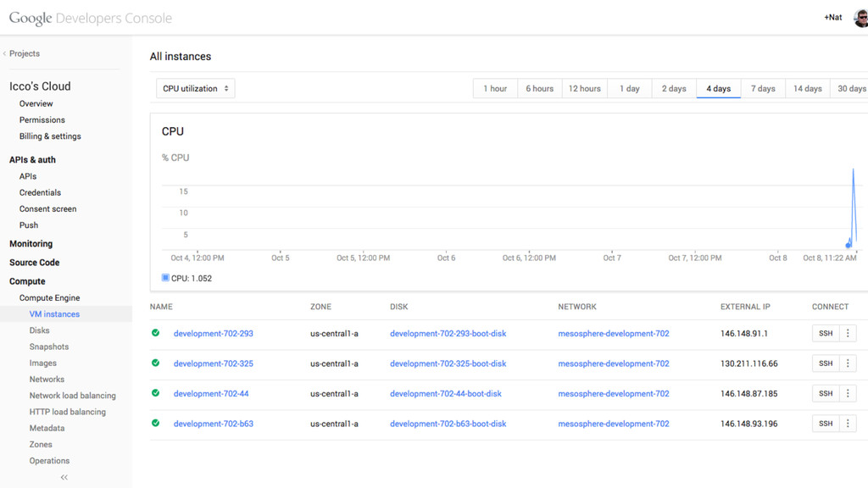868x488 pixels.
Task: Open Push in the sidebar
Action: click(x=29, y=225)
